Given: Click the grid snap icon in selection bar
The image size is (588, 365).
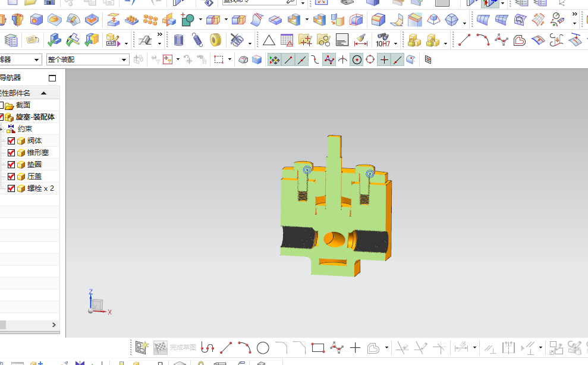Looking at the screenshot, I should pyautogui.click(x=427, y=59).
